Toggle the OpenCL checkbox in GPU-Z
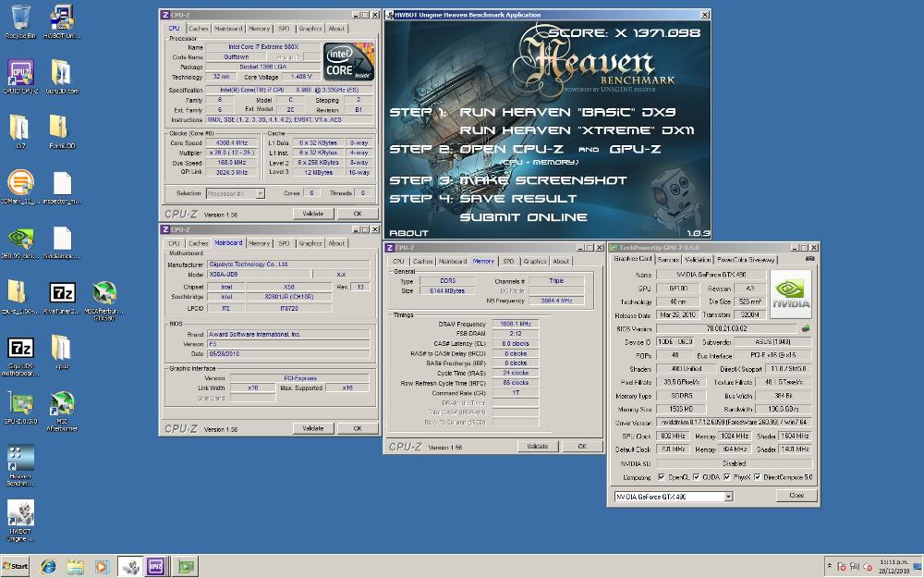This screenshot has width=924, height=578. point(662,476)
